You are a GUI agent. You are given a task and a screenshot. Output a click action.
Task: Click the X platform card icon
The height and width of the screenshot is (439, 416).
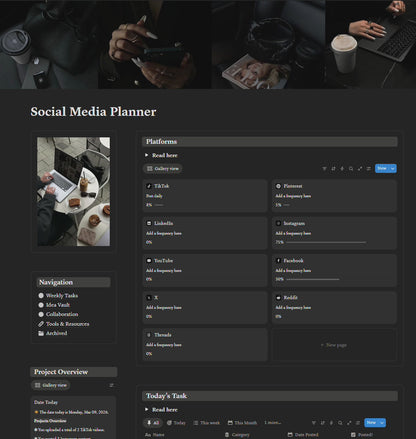(149, 298)
